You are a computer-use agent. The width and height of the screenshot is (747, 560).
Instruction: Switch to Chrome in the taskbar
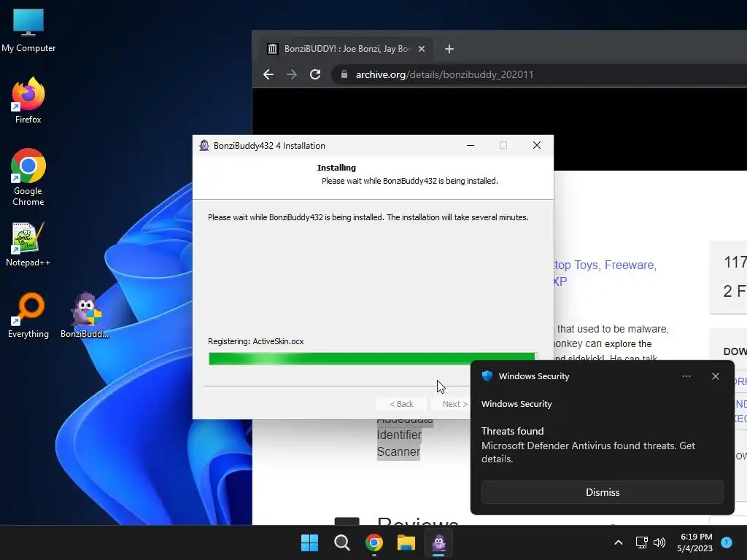374,542
